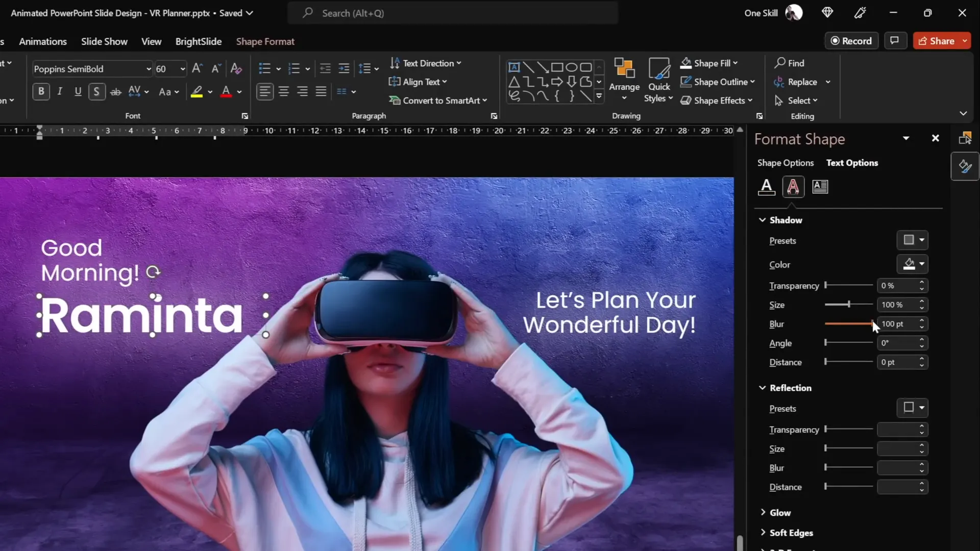Screen dimensions: 980x551
Task: Decrease font size icon
Action: point(216,68)
